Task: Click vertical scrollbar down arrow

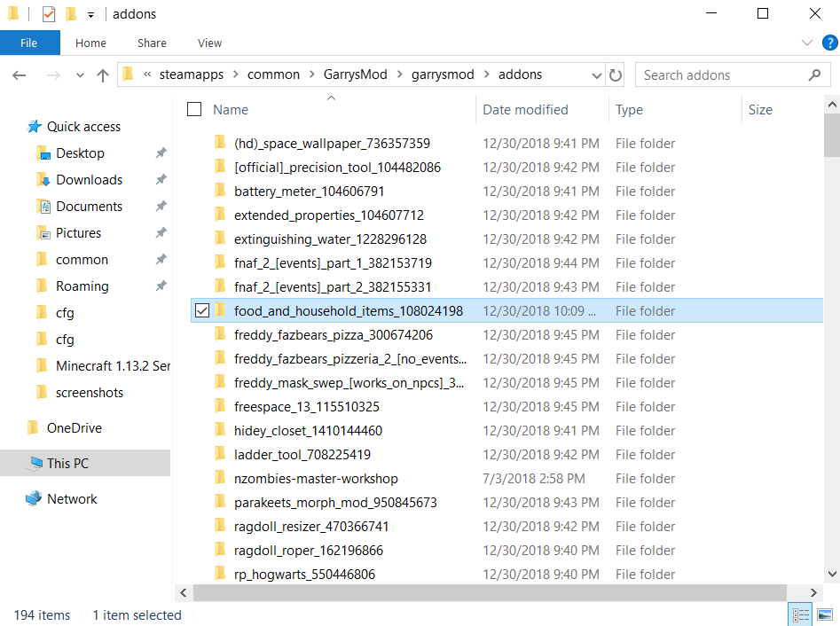Action: (832, 574)
